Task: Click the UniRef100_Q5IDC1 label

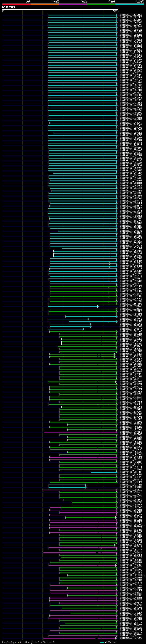Action: [x=131, y=324]
